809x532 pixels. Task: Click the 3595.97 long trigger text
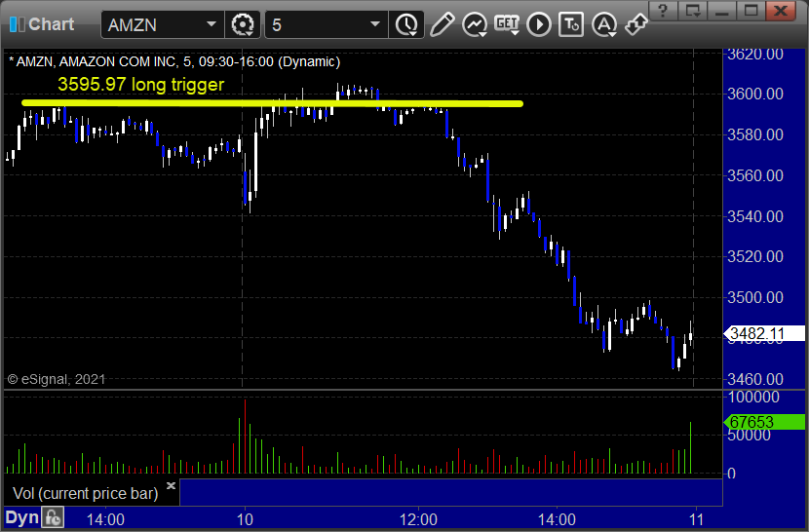141,84
